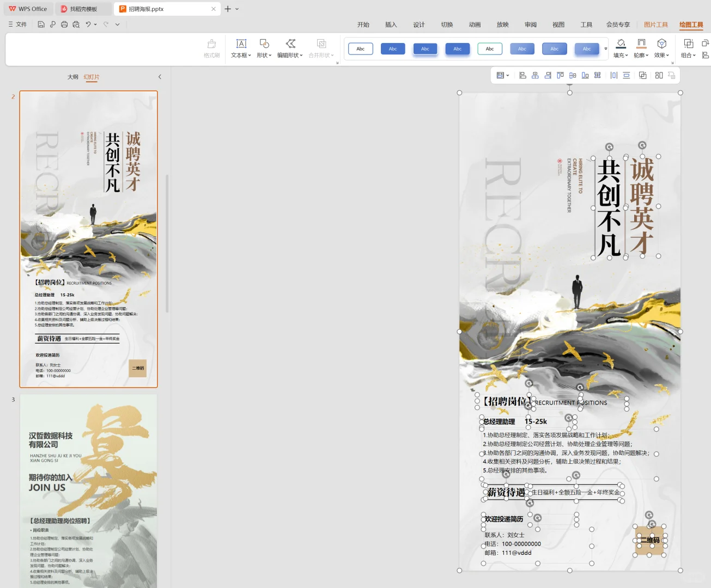Image resolution: width=711 pixels, height=588 pixels.
Task: Open a new tab with the plus button
Action: coord(228,9)
